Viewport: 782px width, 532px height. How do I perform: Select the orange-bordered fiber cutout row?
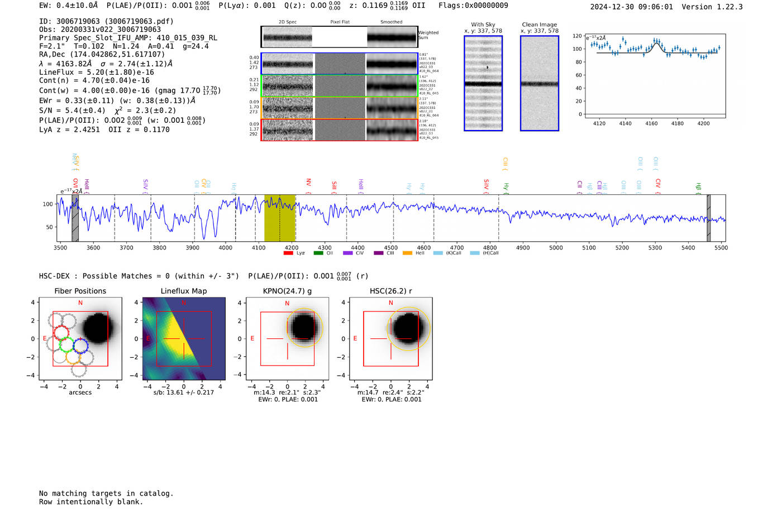(340, 108)
